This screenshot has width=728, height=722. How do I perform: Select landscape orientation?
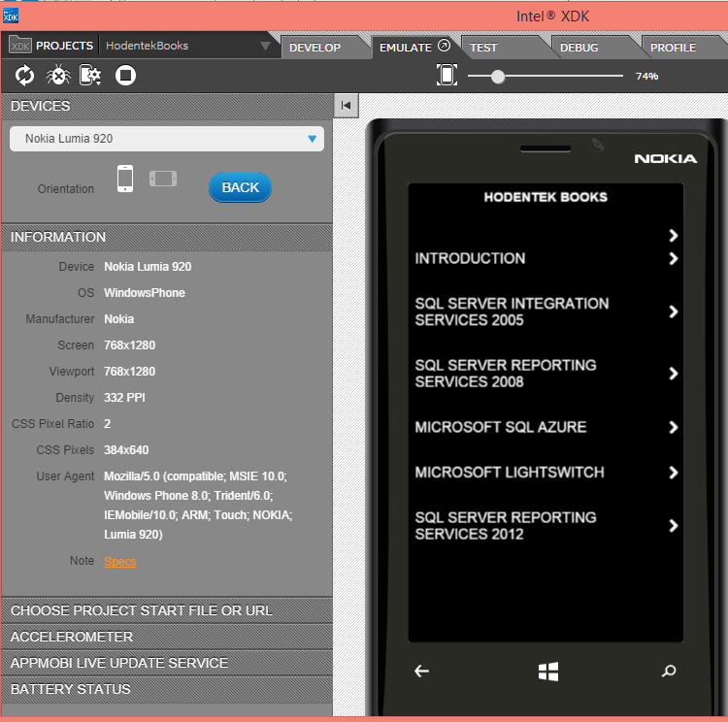(163, 179)
